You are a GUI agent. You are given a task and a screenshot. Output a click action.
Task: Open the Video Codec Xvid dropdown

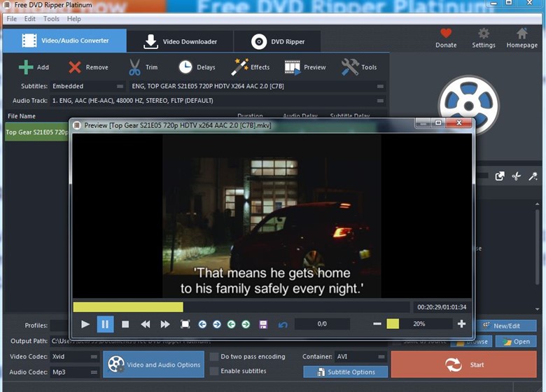click(x=74, y=356)
